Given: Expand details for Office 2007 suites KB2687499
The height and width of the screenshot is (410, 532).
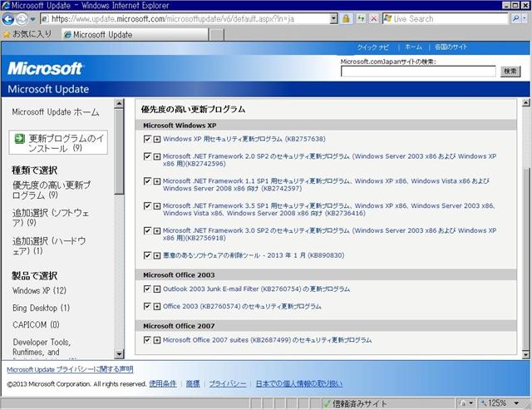Looking at the screenshot, I should (x=157, y=340).
